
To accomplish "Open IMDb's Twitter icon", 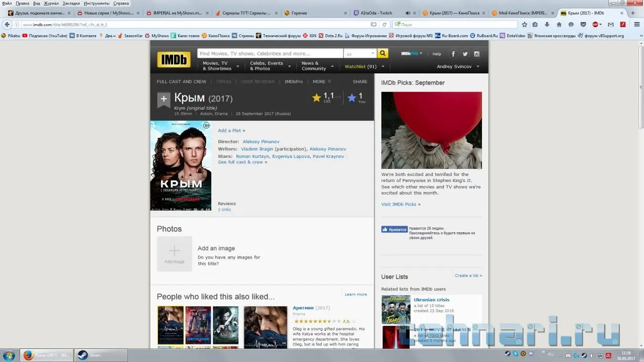I will click(x=465, y=54).
